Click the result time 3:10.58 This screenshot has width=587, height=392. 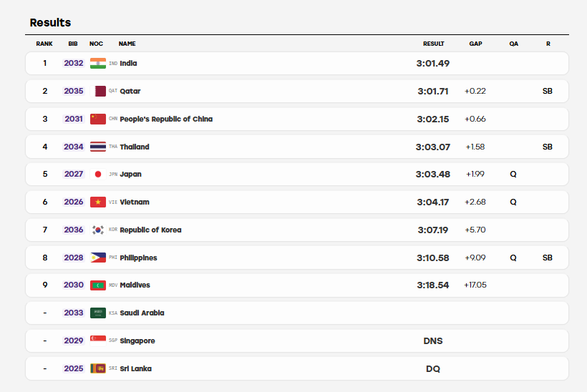pyautogui.click(x=433, y=258)
